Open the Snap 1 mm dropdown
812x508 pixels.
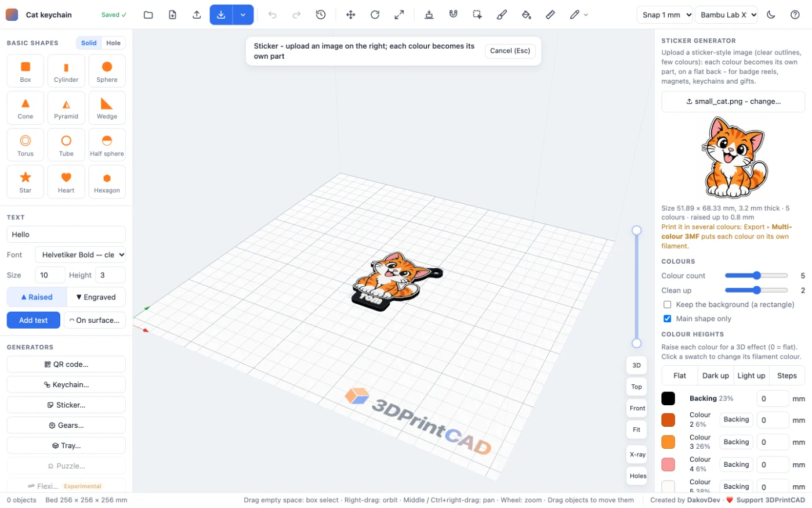(665, 15)
